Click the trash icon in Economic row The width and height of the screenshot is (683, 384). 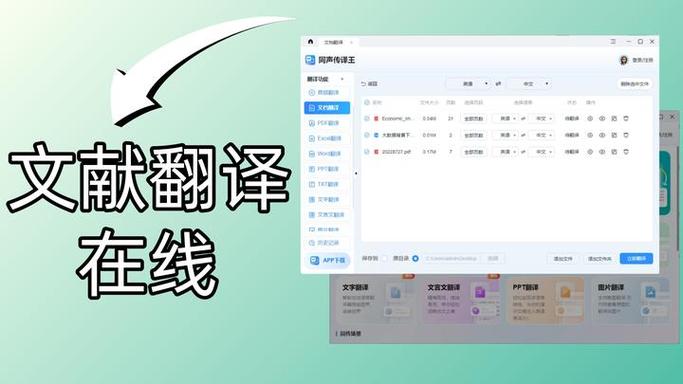pyautogui.click(x=626, y=118)
